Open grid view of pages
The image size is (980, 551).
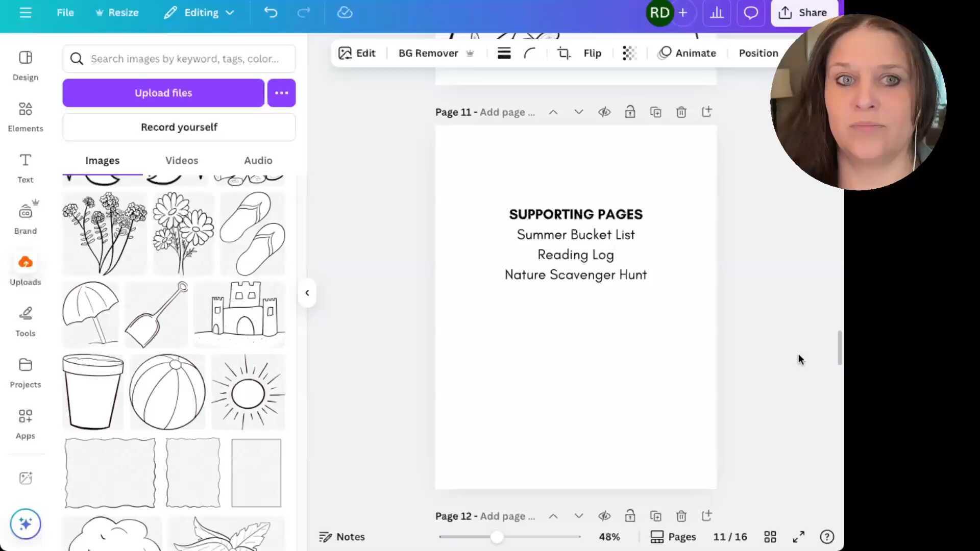[770, 537]
